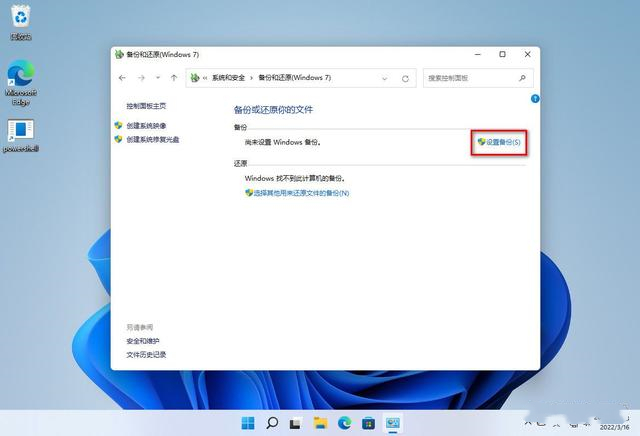The image size is (640, 436).
Task: Click the Search Control Panel input field
Action: coord(470,77)
